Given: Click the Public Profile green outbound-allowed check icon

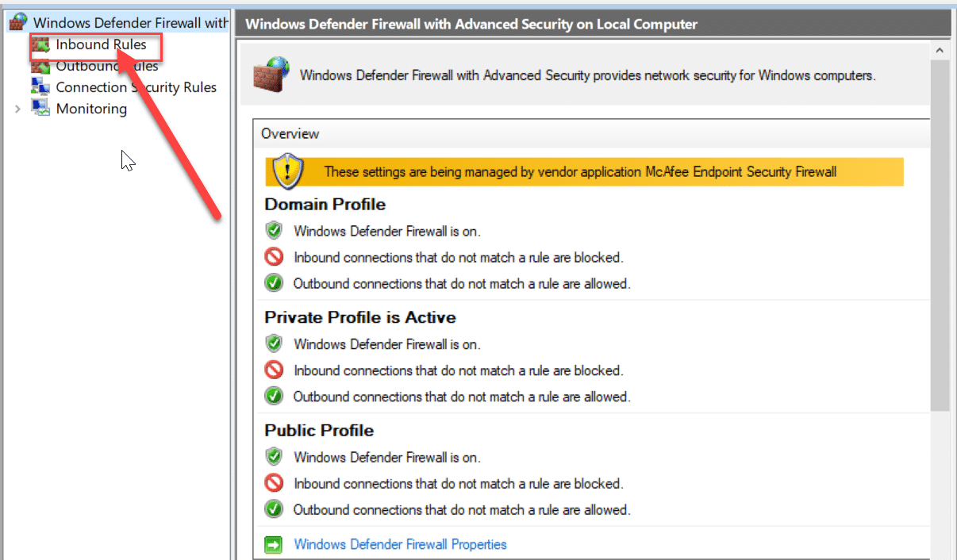Looking at the screenshot, I should (274, 509).
